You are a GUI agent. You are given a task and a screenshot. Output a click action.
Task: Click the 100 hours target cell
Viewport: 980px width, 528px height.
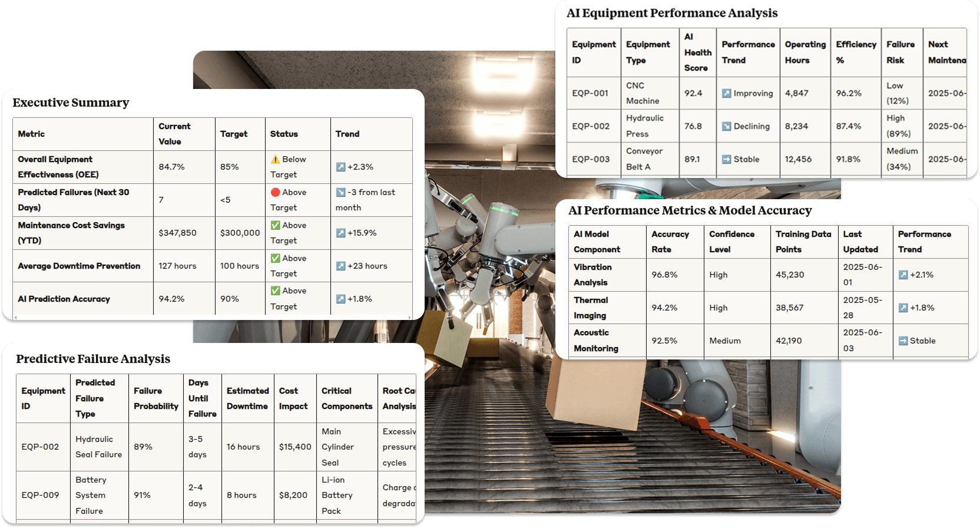(240, 266)
